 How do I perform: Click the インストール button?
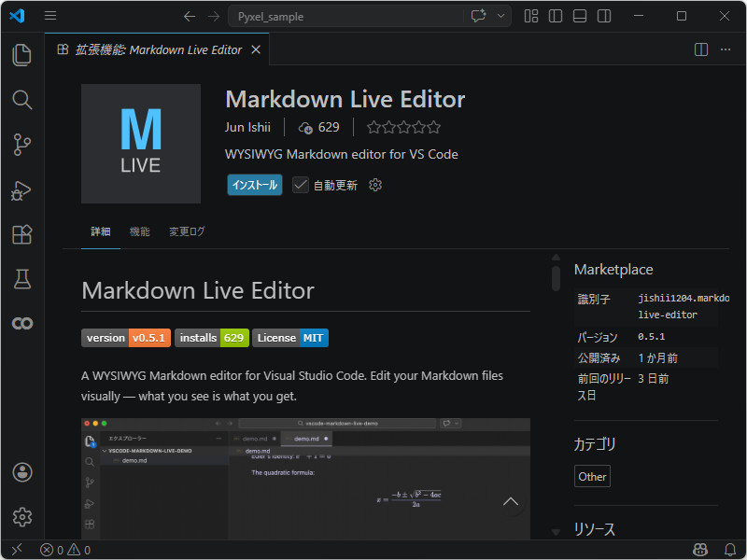[254, 185]
